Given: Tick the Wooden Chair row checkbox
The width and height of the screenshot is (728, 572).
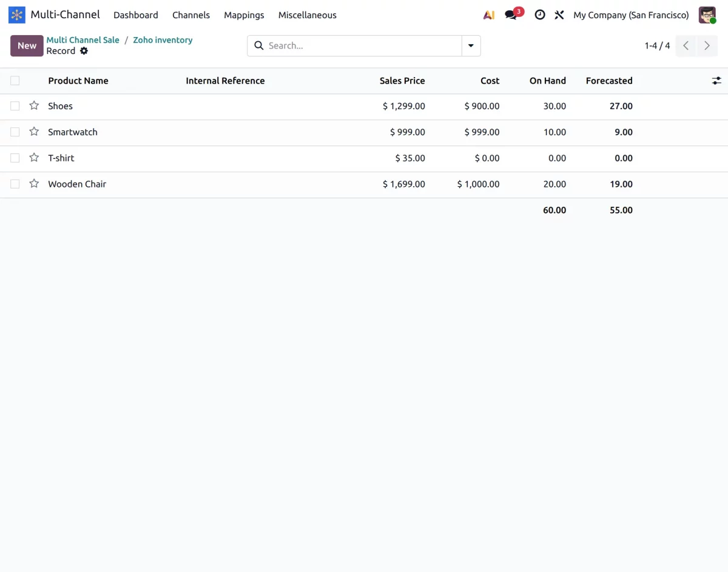Looking at the screenshot, I should click(15, 184).
